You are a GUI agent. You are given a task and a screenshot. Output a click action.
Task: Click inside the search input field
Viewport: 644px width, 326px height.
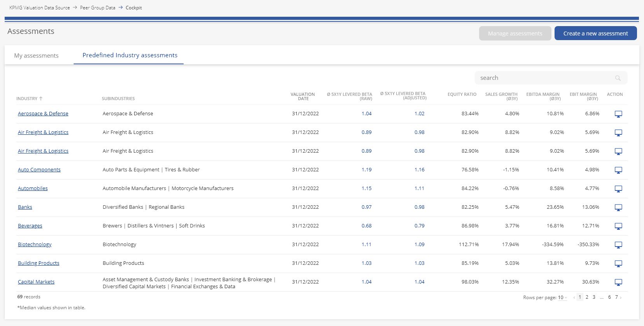pos(544,78)
